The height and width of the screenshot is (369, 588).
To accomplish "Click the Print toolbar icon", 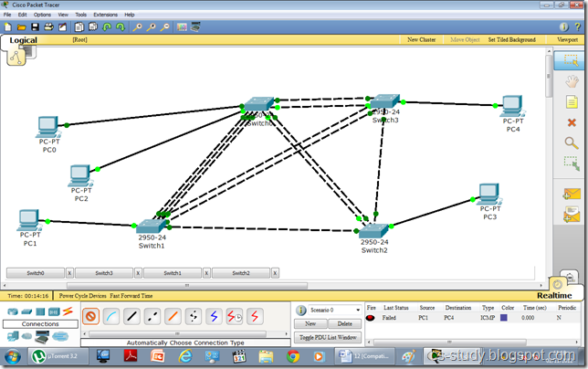I will pos(48,27).
